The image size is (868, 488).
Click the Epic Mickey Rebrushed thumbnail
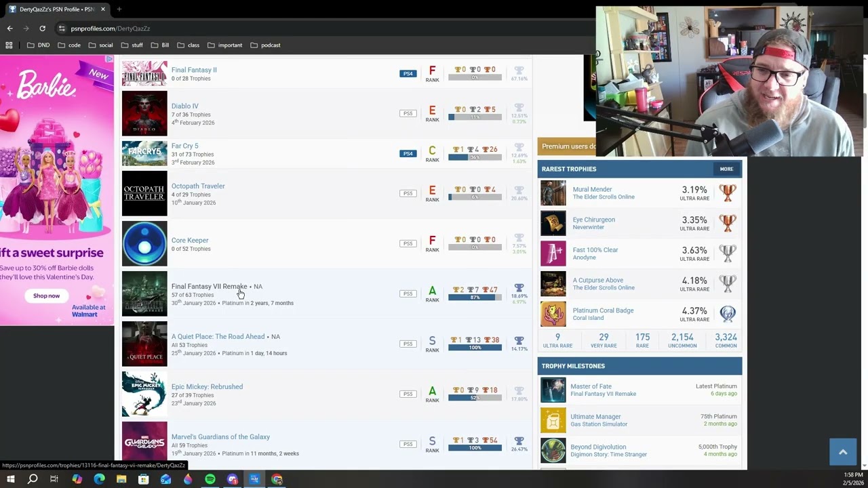pos(144,394)
